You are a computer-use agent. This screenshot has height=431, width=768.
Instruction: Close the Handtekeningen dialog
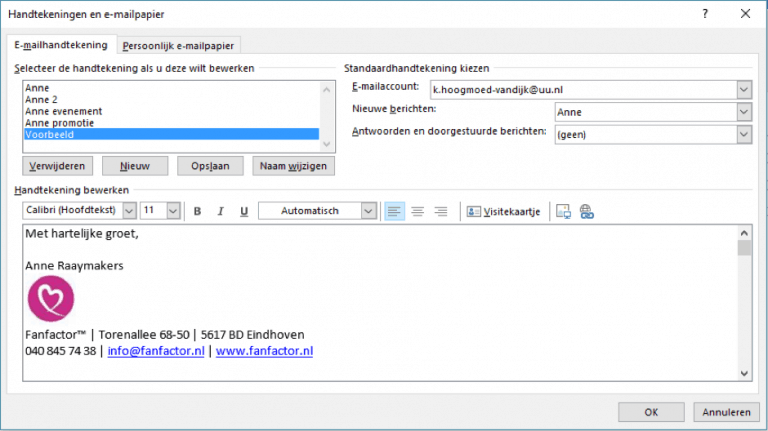(745, 14)
